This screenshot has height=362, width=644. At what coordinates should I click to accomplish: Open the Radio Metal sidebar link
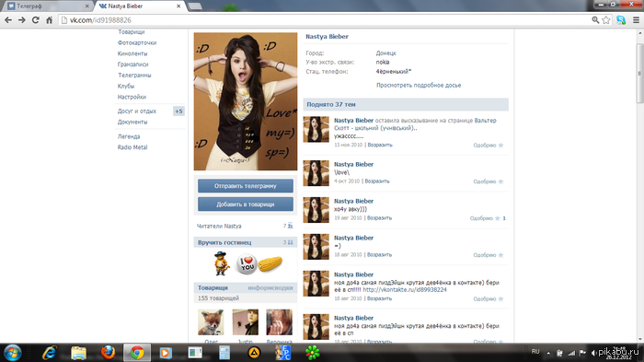click(132, 147)
